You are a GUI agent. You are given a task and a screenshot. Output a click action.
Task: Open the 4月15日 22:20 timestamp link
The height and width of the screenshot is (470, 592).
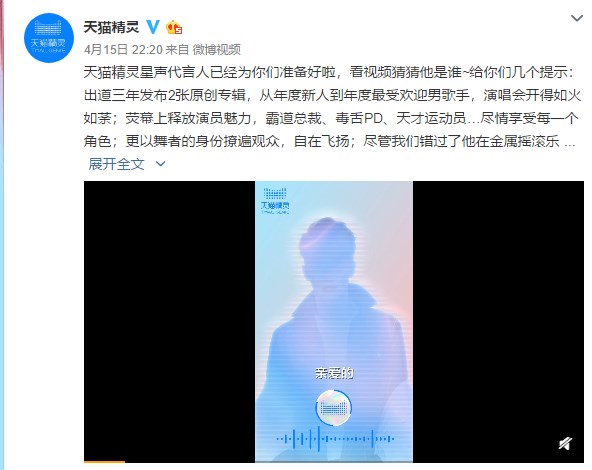coord(123,49)
